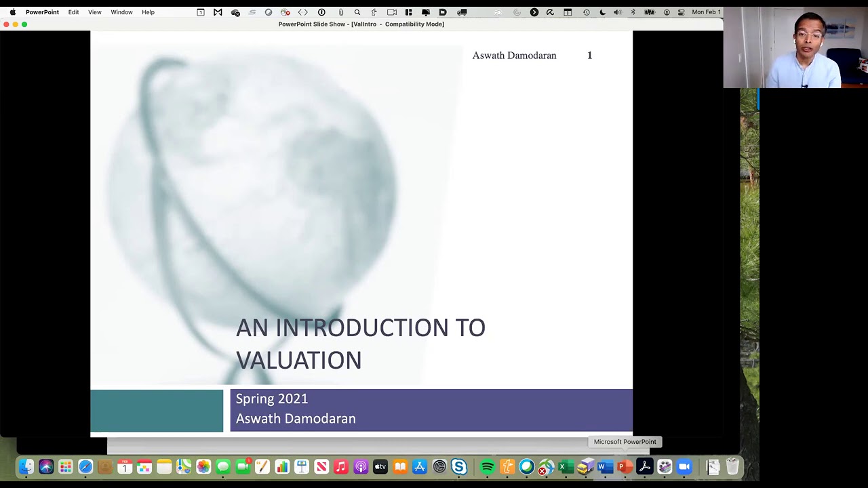868x488 pixels.
Task: Open the Window menu
Action: pos(122,12)
